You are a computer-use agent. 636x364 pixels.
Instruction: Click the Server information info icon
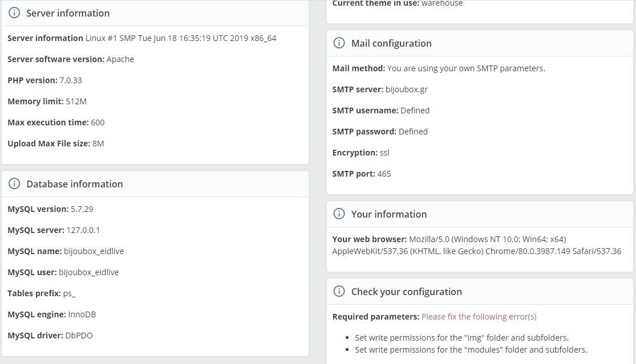[15, 13]
